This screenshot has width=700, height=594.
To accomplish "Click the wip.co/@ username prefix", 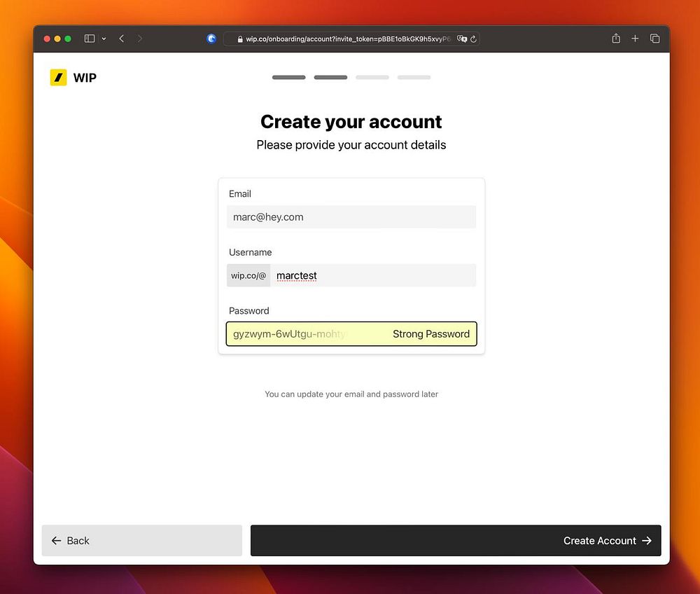I will tap(248, 275).
